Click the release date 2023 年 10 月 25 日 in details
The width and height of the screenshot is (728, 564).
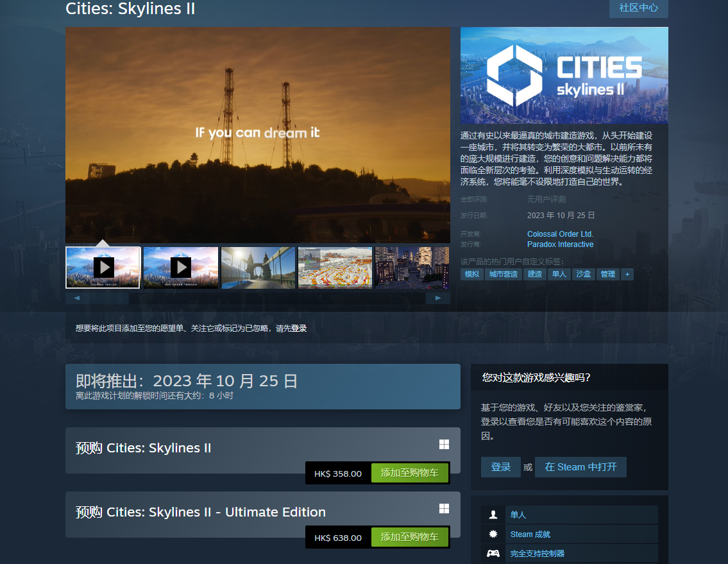(561, 216)
